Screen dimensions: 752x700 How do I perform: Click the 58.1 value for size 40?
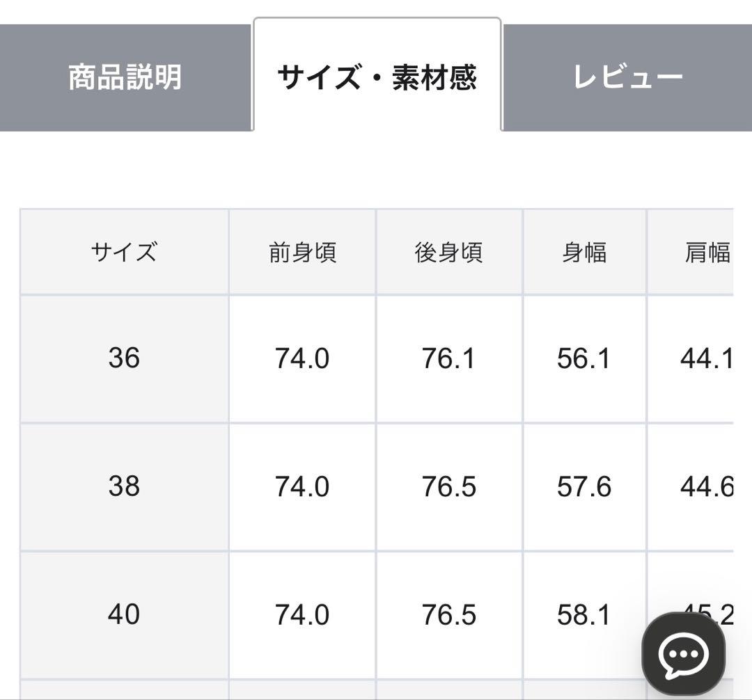(x=585, y=615)
